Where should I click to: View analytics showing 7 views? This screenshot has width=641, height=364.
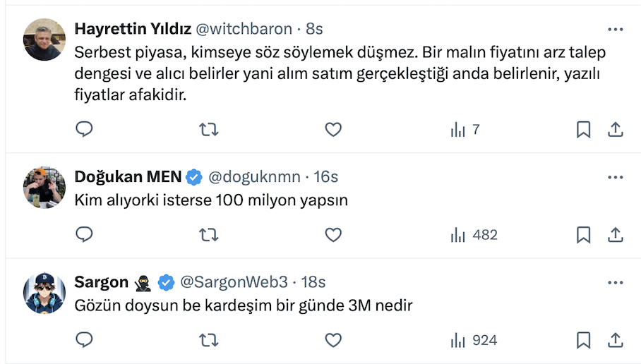pyautogui.click(x=465, y=129)
